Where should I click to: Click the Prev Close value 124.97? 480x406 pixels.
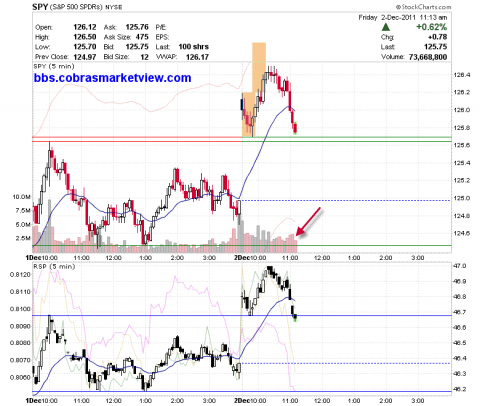point(85,57)
